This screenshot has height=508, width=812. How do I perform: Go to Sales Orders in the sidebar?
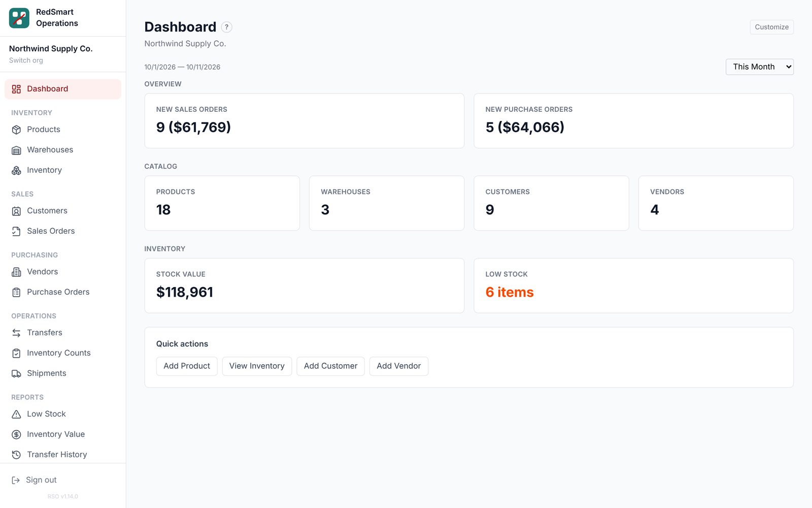click(x=63, y=231)
